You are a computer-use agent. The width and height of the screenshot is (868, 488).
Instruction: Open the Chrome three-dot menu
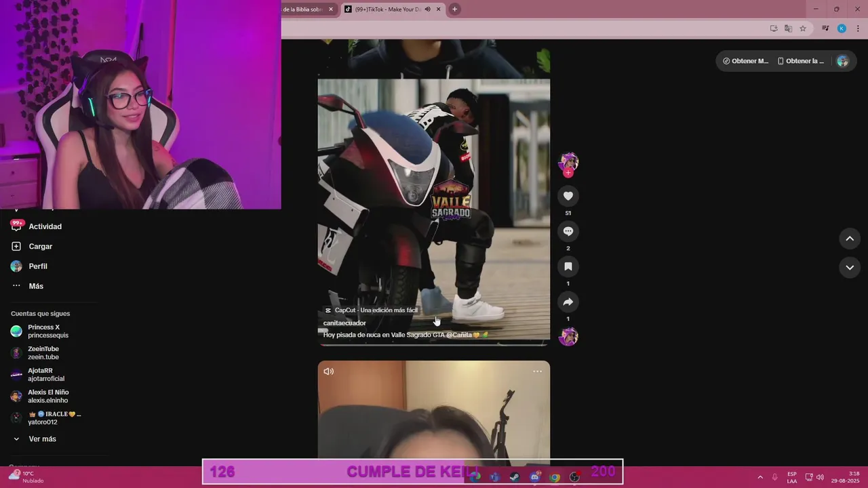coord(858,28)
